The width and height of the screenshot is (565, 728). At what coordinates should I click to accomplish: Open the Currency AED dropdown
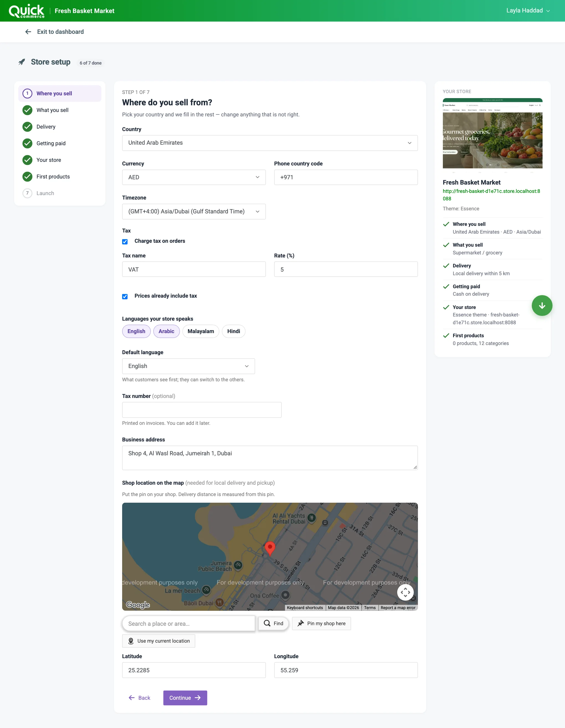tap(194, 177)
